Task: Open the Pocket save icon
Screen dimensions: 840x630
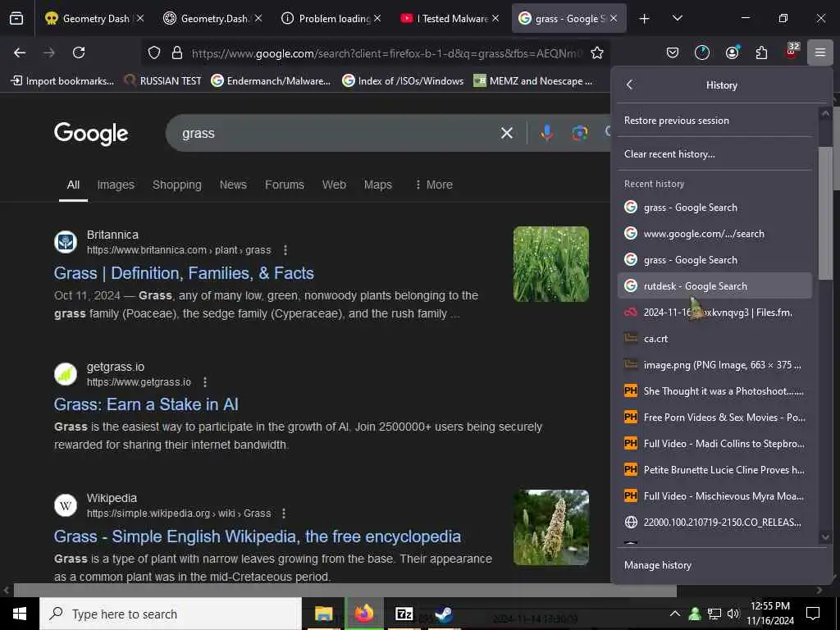Action: (x=673, y=52)
